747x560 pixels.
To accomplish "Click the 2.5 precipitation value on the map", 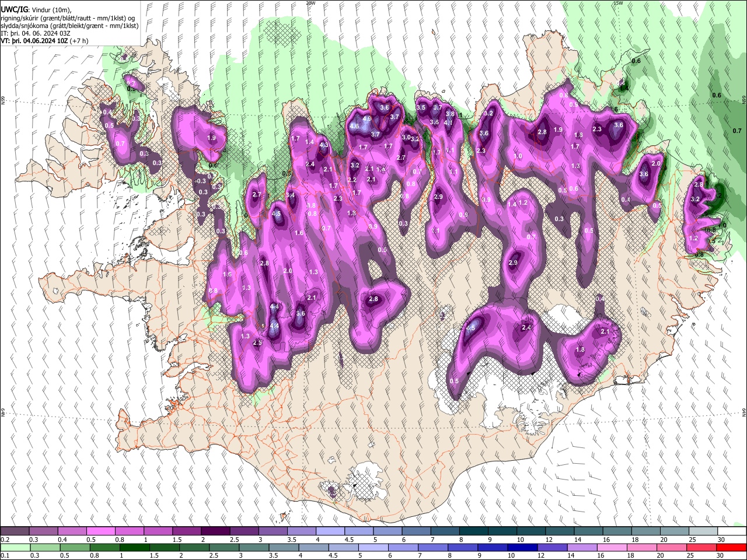I will point(257,343).
